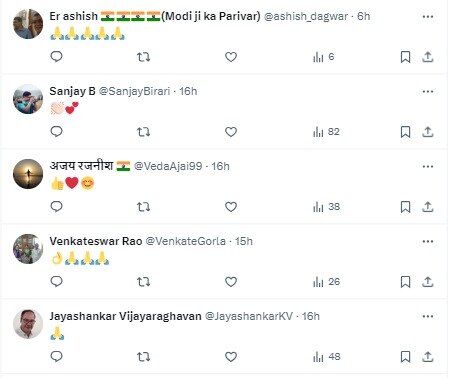The image size is (455, 378).
Task: Bookmark Sanjay B's tweet
Action: (405, 132)
